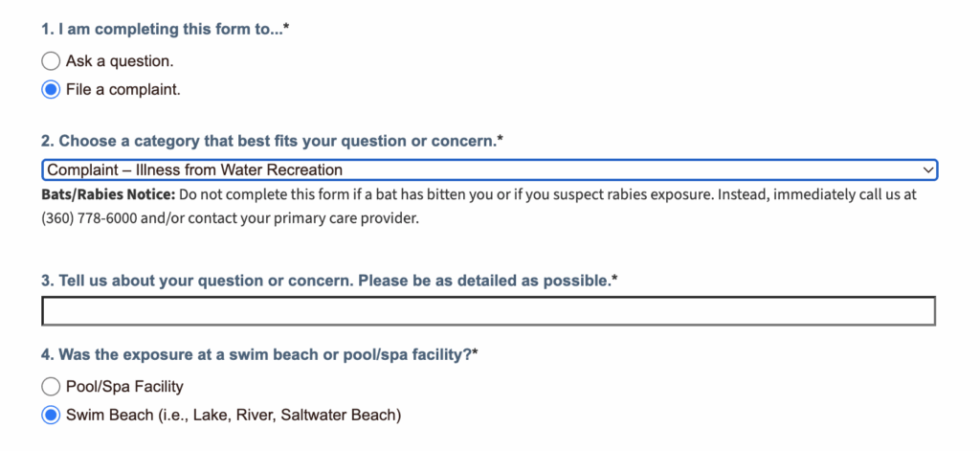Click the "Choose a category" question heading
The height and width of the screenshot is (451, 980).
pos(272,141)
